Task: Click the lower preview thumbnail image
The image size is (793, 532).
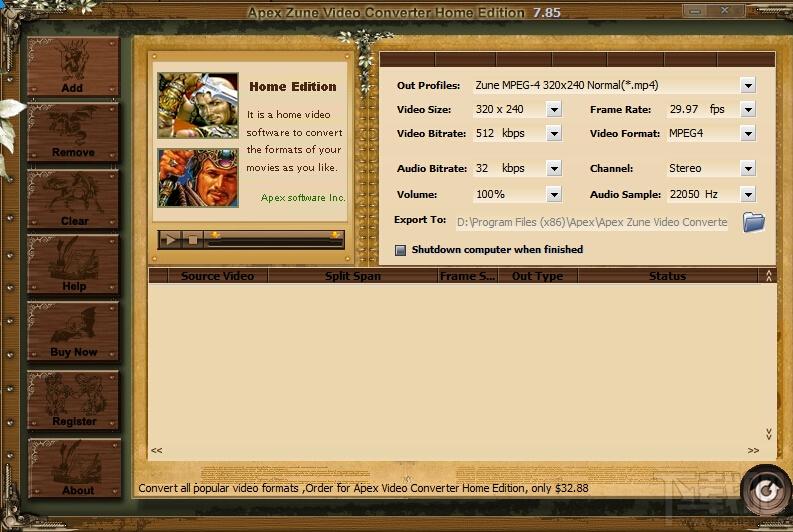Action: click(x=198, y=178)
